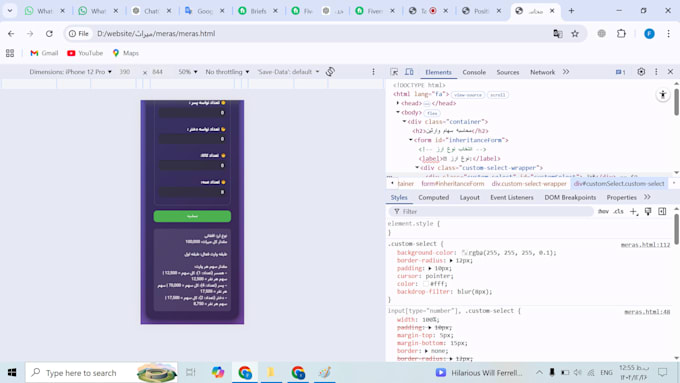Screen dimensions: 680x383
Task: Click the rotate device icon
Action: point(330,72)
